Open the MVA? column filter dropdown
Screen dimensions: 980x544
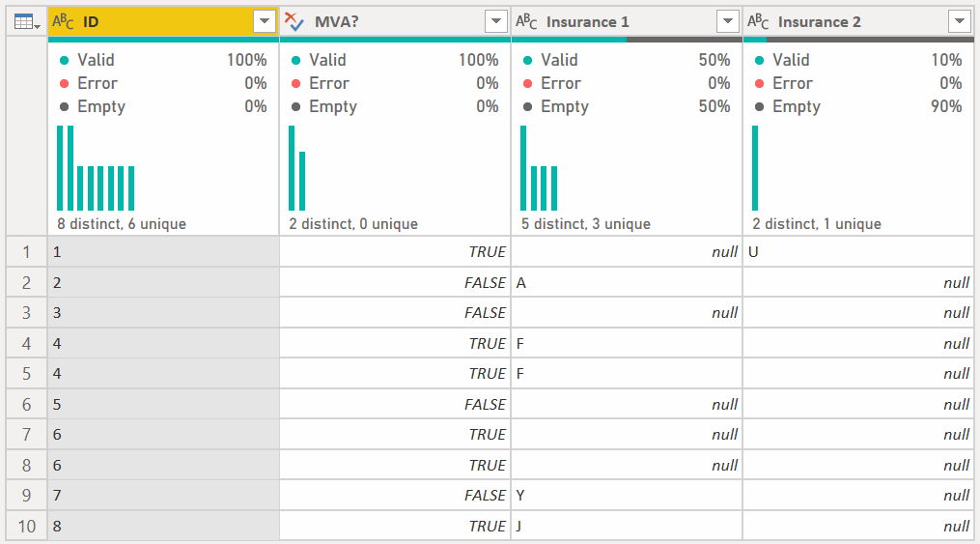click(x=496, y=22)
